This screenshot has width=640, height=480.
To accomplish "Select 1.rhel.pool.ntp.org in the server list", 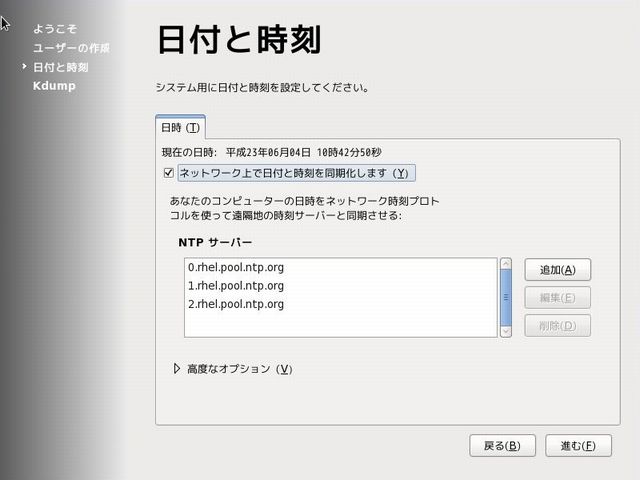I will (235, 286).
